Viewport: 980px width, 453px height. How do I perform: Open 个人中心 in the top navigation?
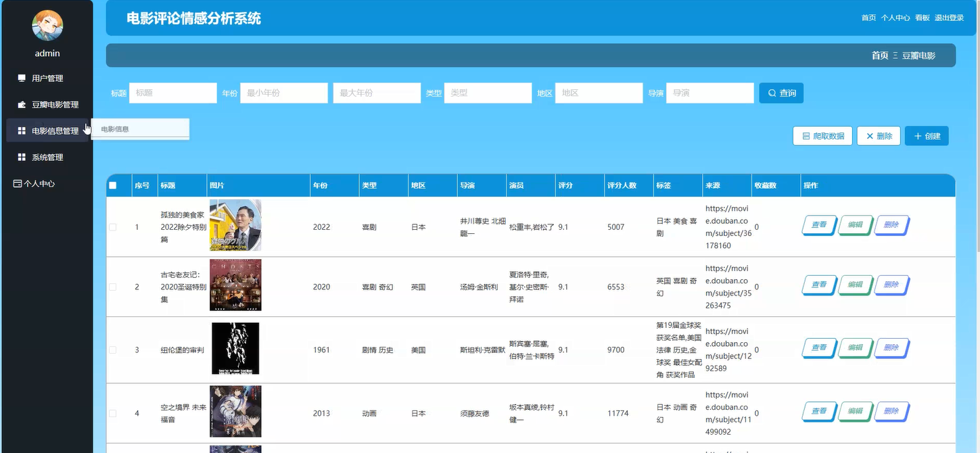(895, 18)
